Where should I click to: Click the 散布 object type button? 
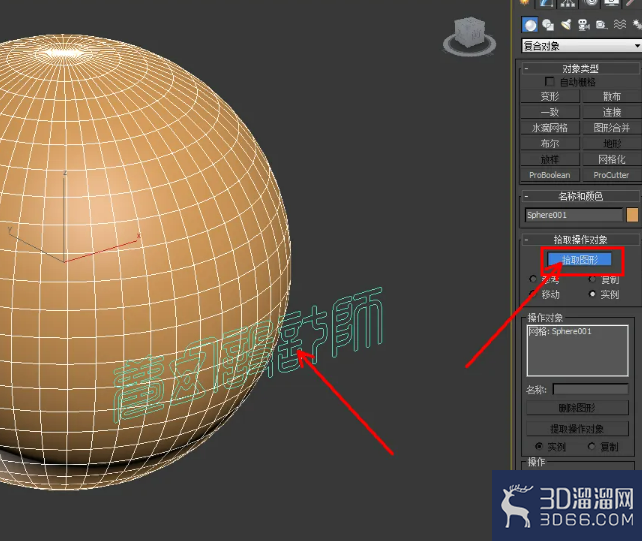[x=612, y=97]
